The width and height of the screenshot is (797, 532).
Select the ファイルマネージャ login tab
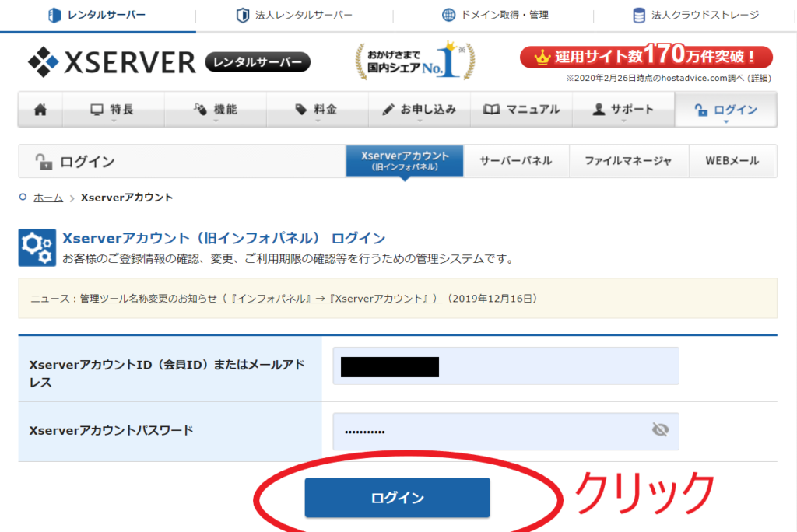(x=628, y=160)
